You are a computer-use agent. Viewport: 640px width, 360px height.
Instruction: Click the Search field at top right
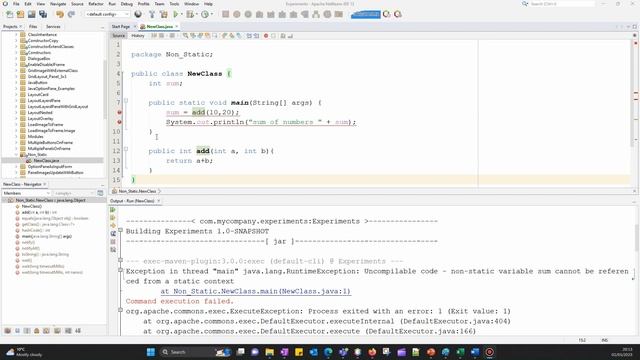coord(562,4)
